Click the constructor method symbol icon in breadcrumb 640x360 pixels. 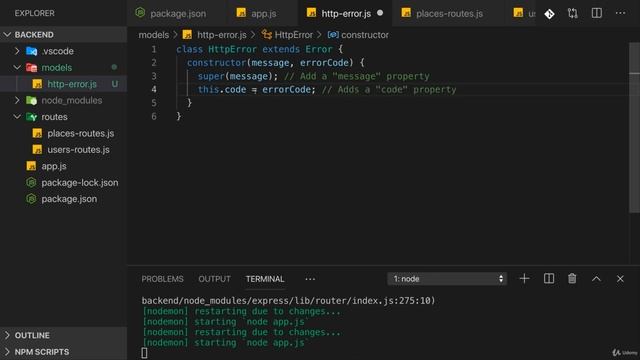333,35
